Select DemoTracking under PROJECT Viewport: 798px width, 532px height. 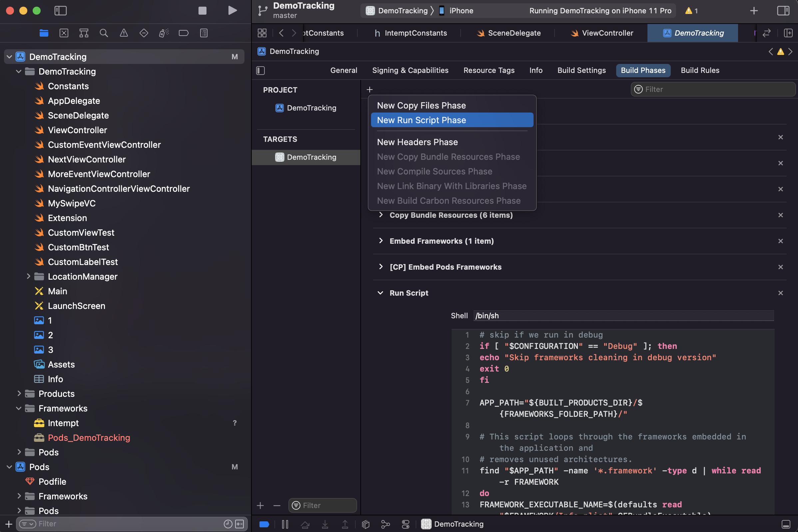pos(306,108)
